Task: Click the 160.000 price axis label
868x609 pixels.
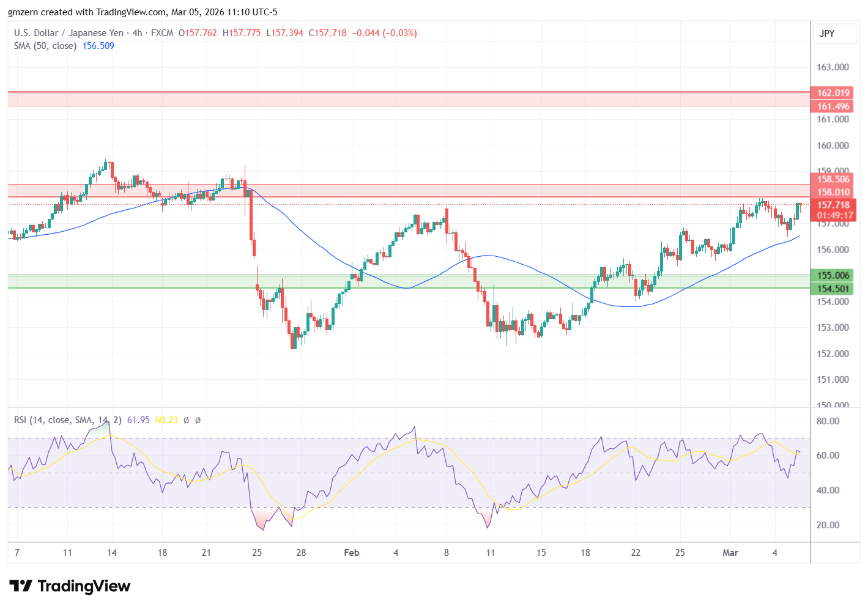Action: coord(833,146)
